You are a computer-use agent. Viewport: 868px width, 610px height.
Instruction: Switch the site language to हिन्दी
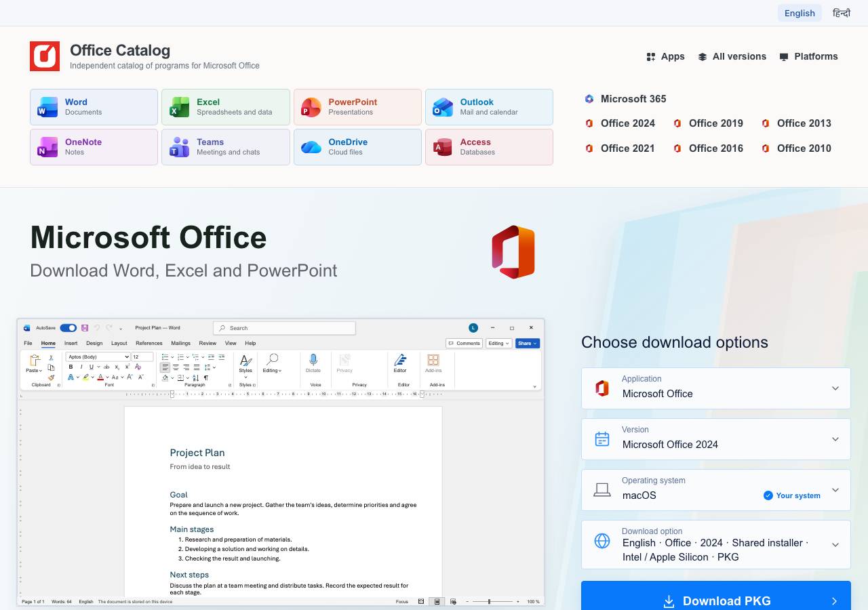[842, 13]
